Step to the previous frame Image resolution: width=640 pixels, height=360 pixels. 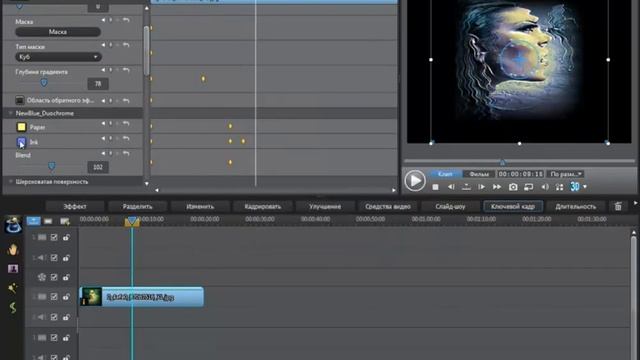click(451, 187)
